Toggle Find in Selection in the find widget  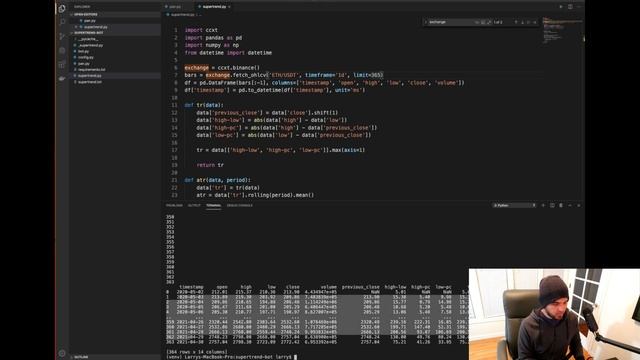pyautogui.click(x=528, y=22)
